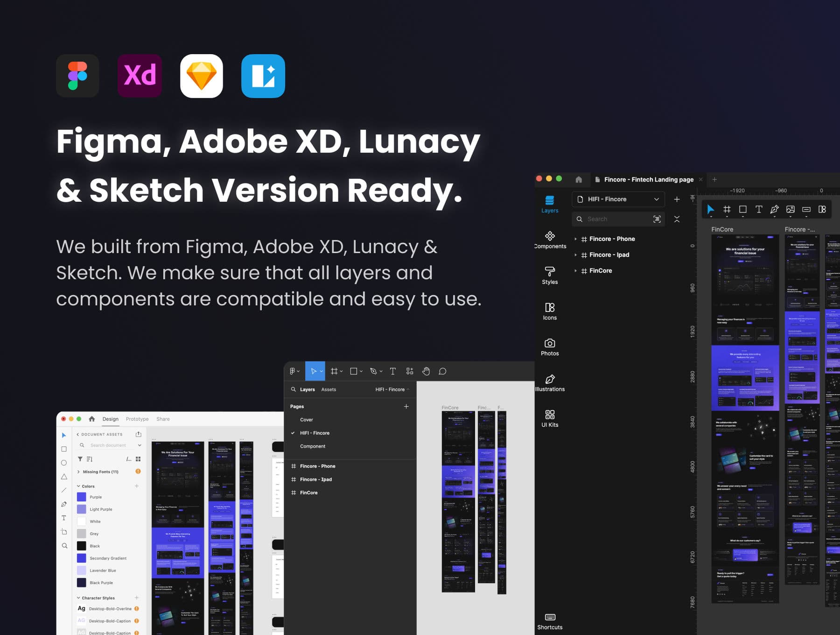Select Component page in Figma Pages

point(313,446)
